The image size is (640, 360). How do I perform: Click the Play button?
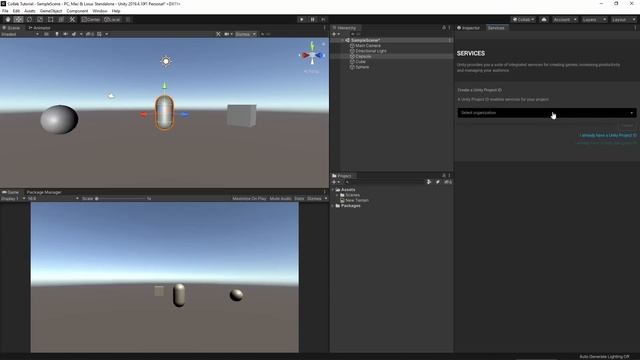[x=302, y=20]
